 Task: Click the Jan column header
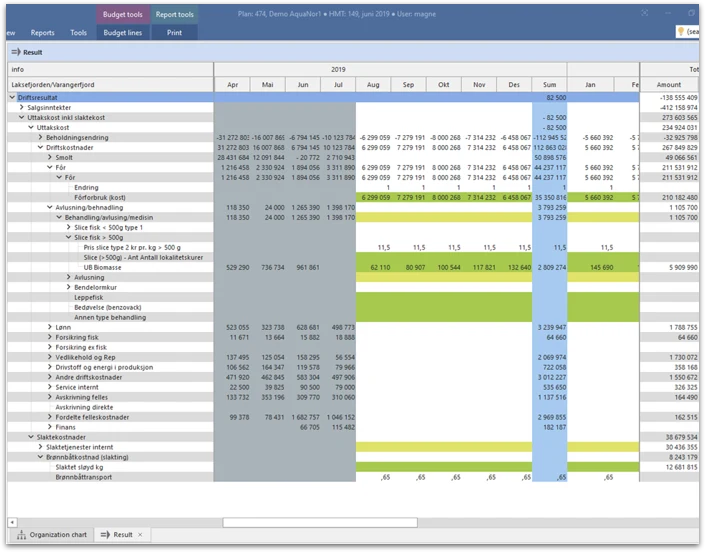[590, 85]
